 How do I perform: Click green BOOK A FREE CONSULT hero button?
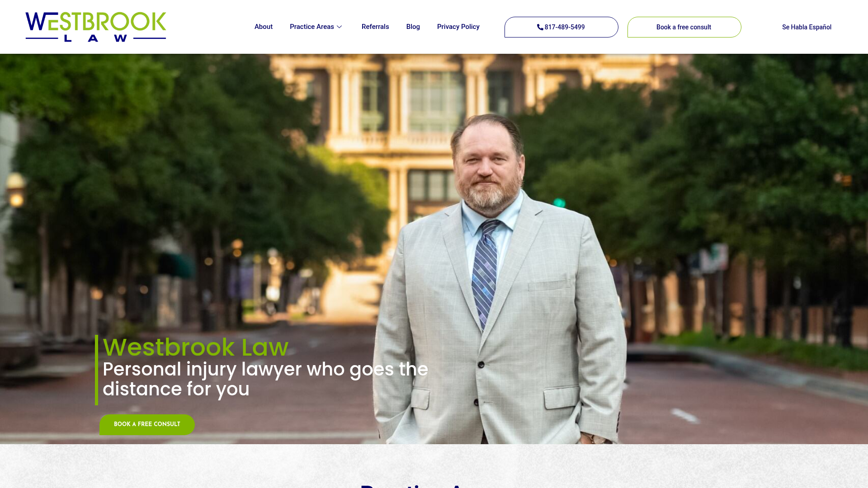pos(147,424)
